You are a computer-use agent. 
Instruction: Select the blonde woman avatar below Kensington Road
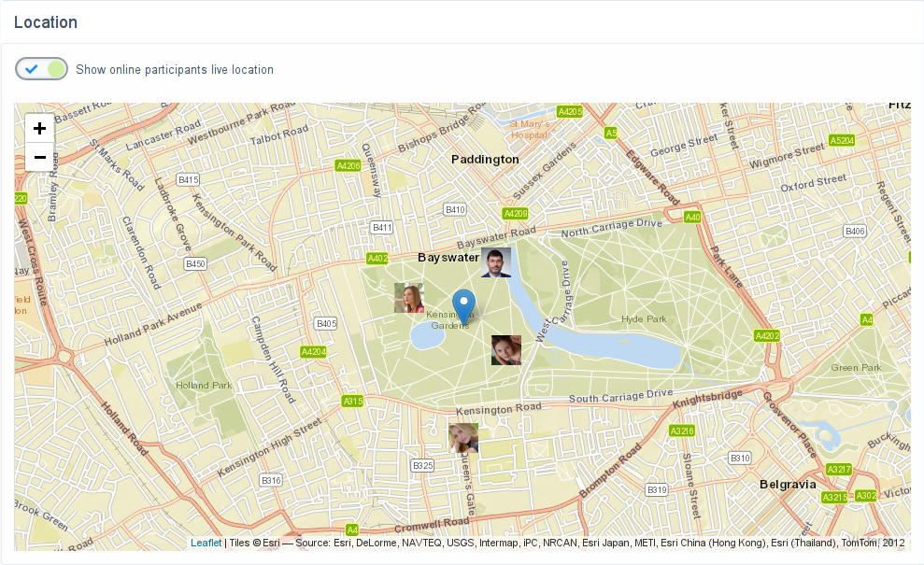click(x=463, y=438)
